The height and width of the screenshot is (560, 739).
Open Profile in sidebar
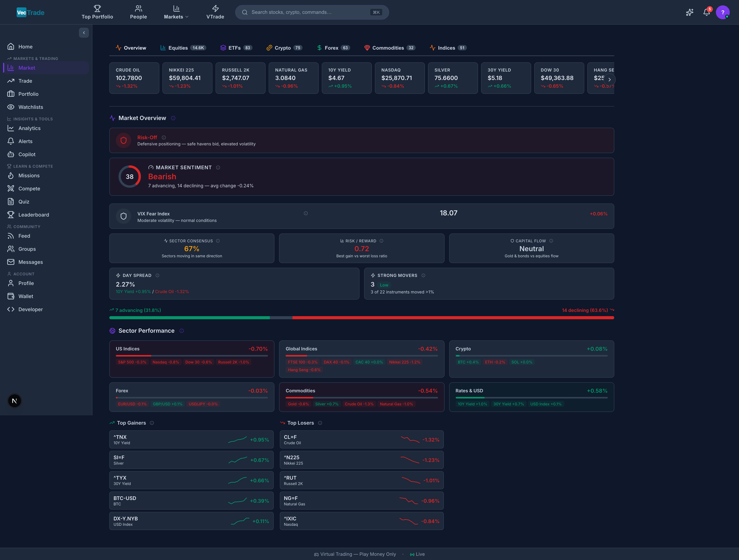[x=46, y=283]
